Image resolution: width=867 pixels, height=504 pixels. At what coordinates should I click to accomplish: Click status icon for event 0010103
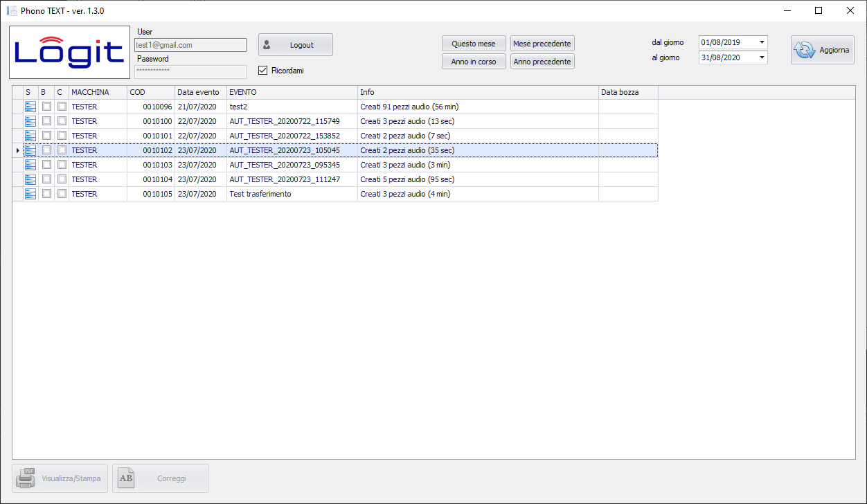point(30,165)
